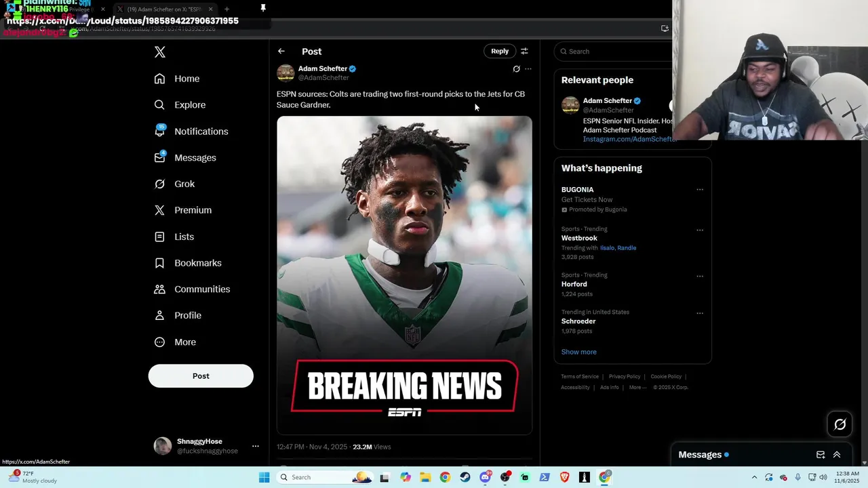The height and width of the screenshot is (488, 868).
Task: Switch to the Adam Schefter browser tab
Action: (165, 9)
